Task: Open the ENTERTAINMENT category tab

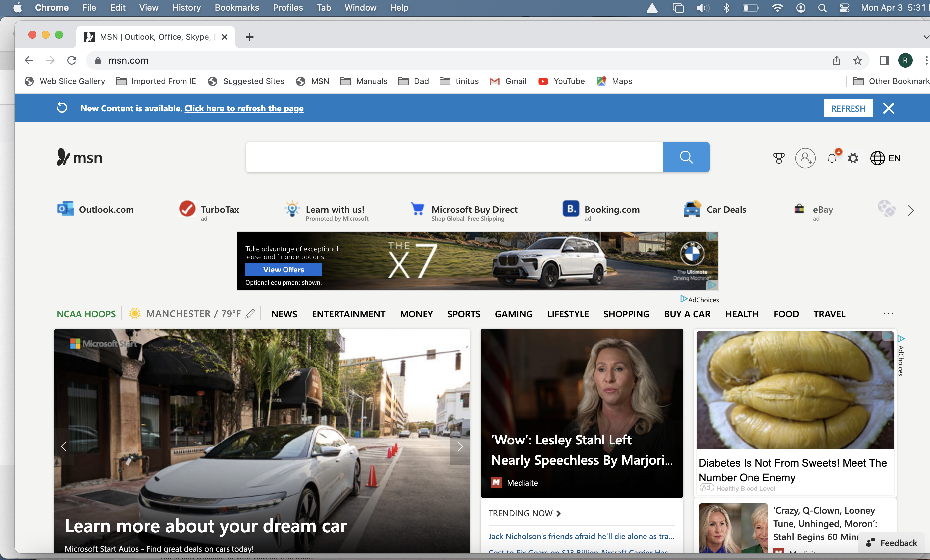Action: pos(348,314)
